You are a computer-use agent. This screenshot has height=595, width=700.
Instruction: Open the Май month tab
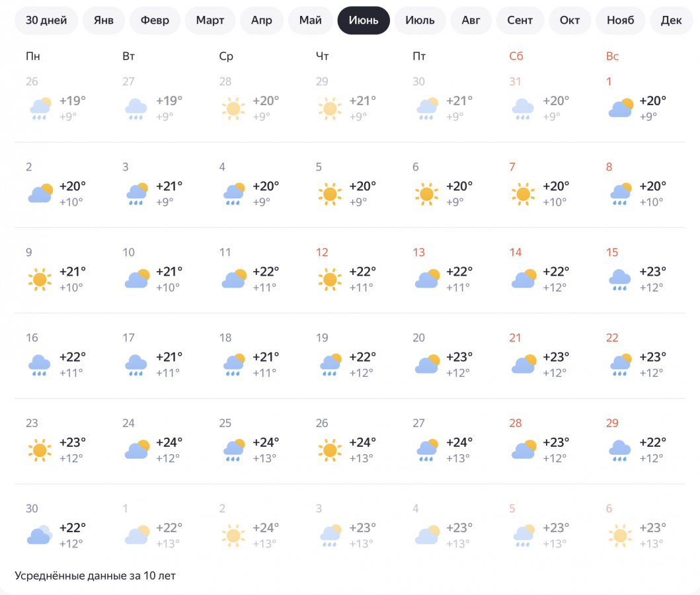point(310,20)
